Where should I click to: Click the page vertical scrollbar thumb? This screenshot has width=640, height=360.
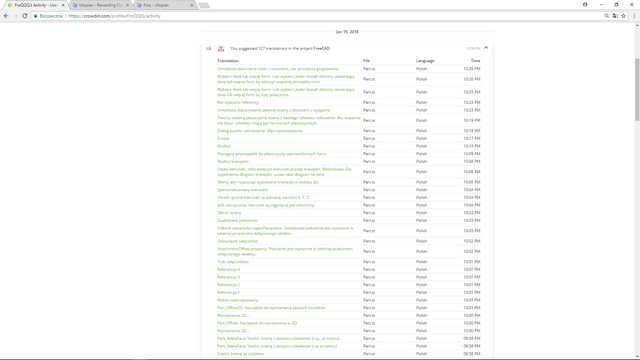[x=637, y=90]
